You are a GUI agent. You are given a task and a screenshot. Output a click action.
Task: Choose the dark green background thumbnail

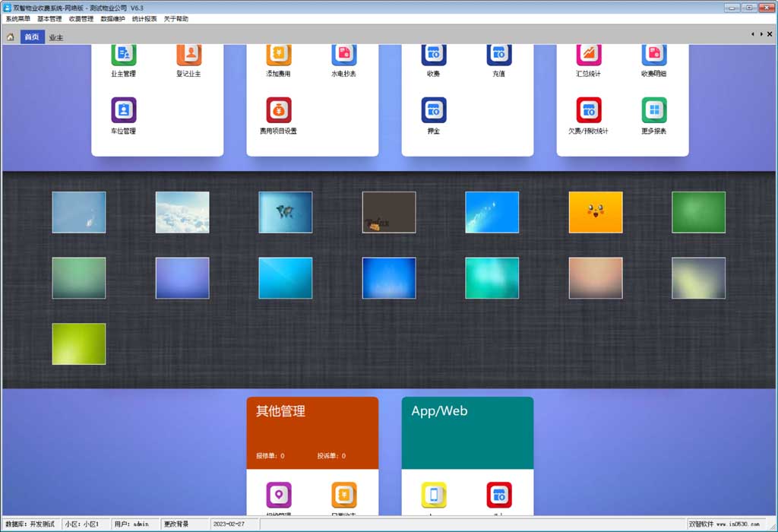[x=699, y=212]
